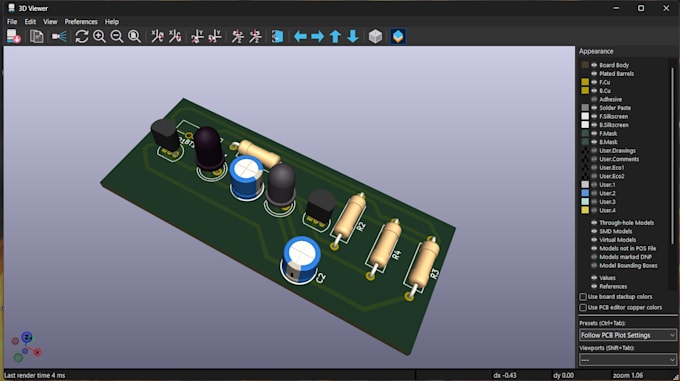Image resolution: width=680 pixels, height=381 pixels.
Task: Change the F.Mask color swatch
Action: click(x=585, y=134)
